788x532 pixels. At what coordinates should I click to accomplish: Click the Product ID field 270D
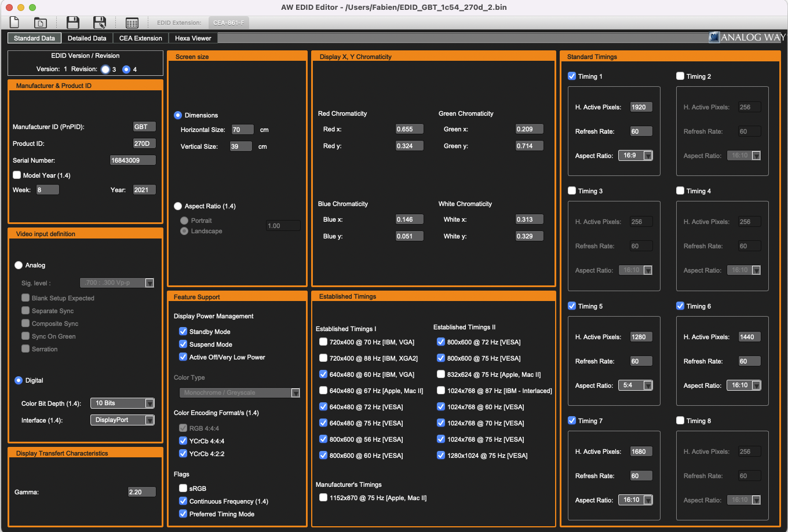(144, 144)
